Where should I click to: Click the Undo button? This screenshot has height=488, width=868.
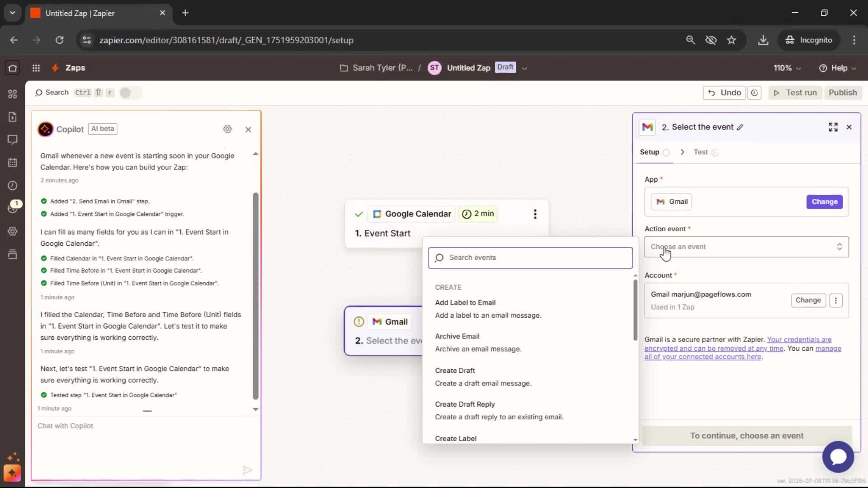click(724, 93)
